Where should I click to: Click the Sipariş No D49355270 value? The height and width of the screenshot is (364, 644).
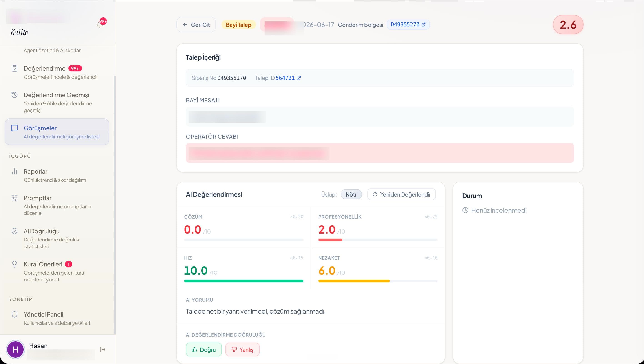tap(232, 78)
